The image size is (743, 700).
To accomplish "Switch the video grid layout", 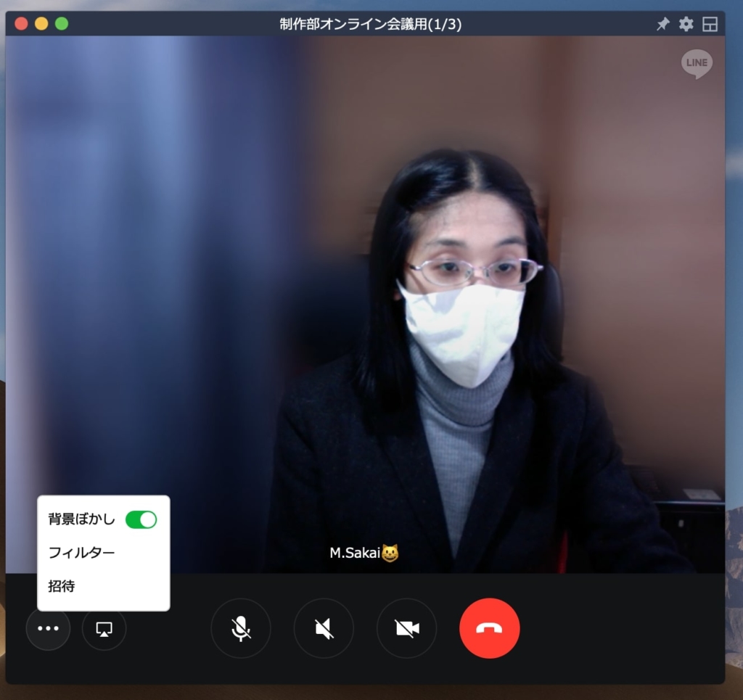I will [710, 24].
